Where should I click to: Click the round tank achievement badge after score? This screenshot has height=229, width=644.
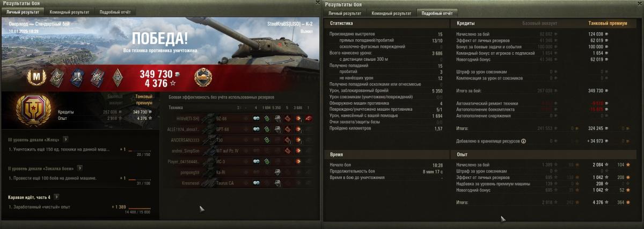[x=204, y=78]
